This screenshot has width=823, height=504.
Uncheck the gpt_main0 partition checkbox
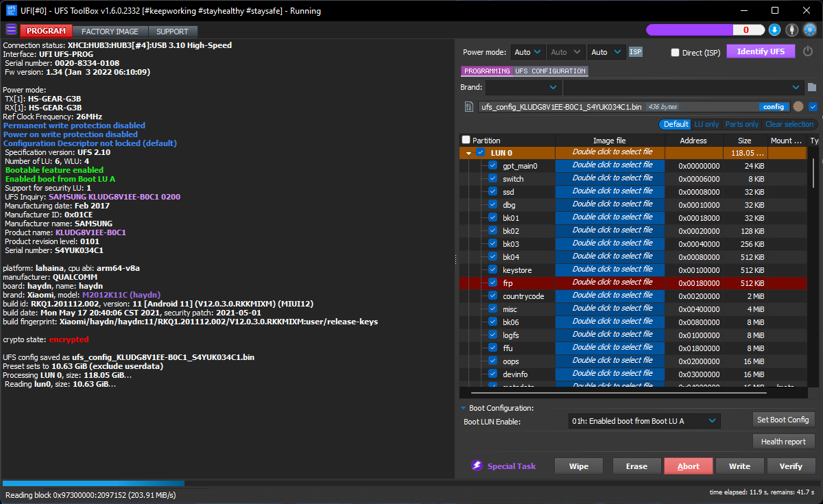pos(492,166)
